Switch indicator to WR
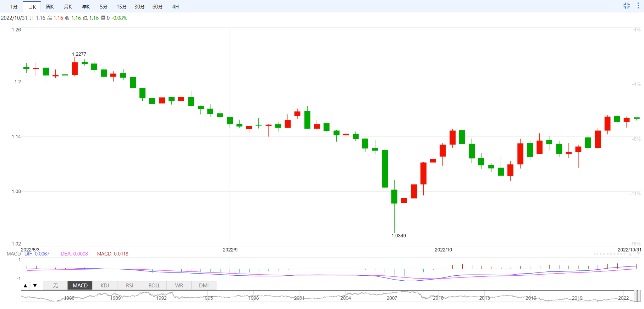This screenshot has height=309, width=644. tap(179, 286)
